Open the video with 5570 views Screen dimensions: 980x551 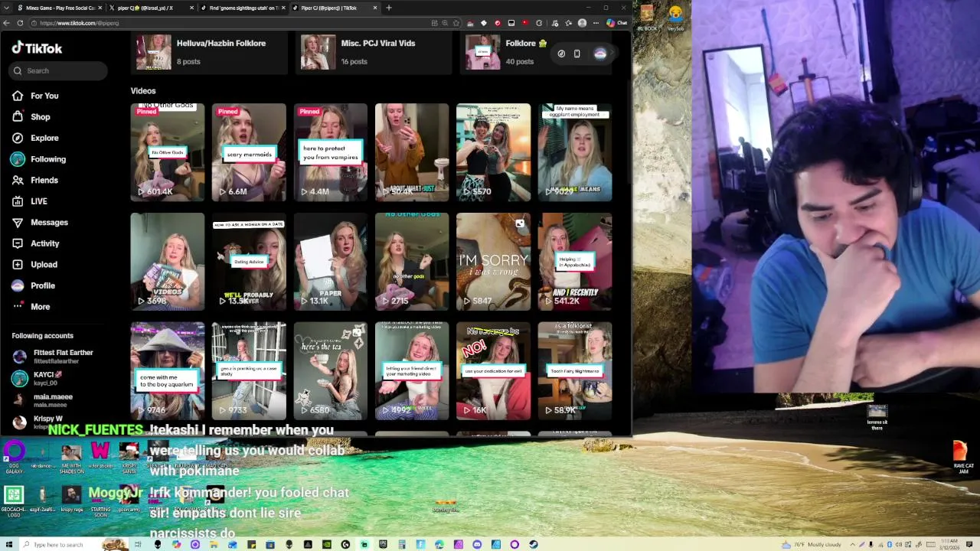coord(493,152)
